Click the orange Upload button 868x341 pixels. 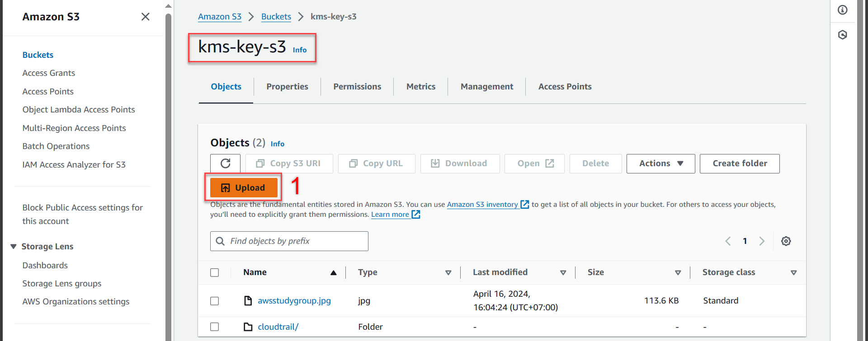(243, 188)
